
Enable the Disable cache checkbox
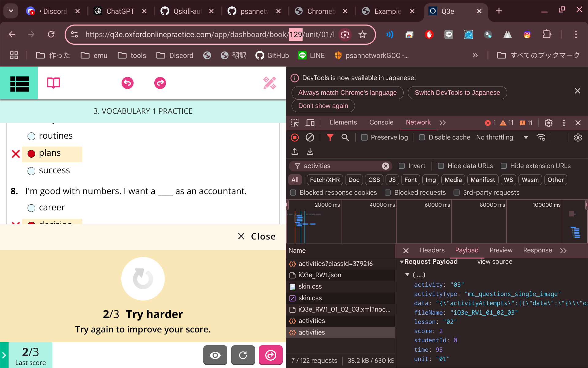(x=422, y=137)
